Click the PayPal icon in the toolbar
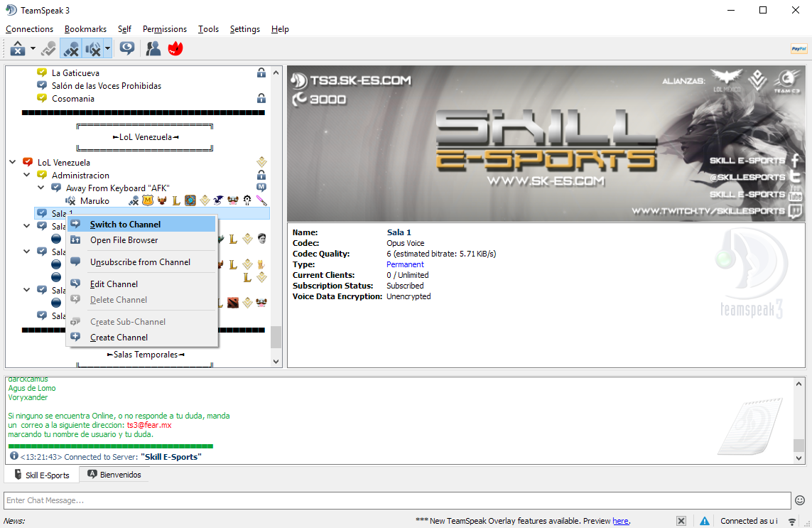 [799, 49]
